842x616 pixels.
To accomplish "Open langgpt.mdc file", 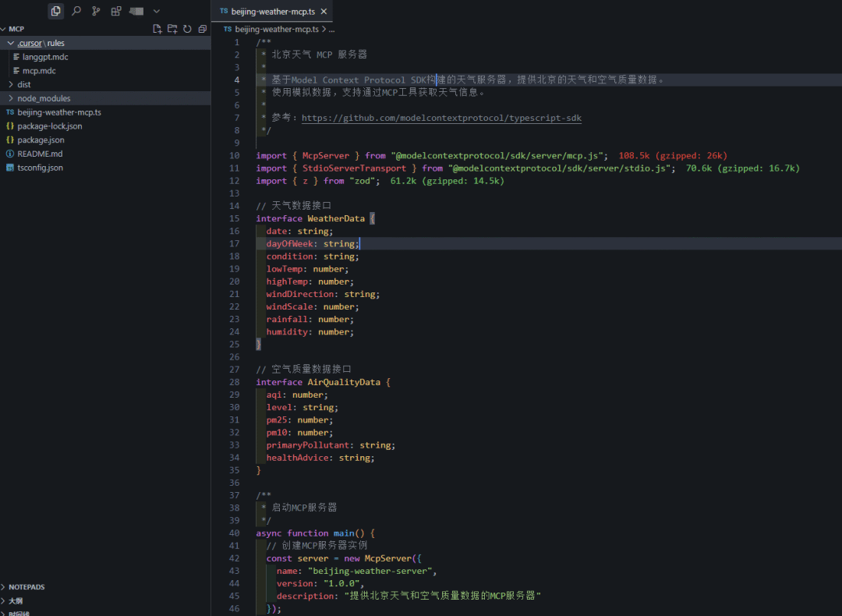I will (45, 57).
